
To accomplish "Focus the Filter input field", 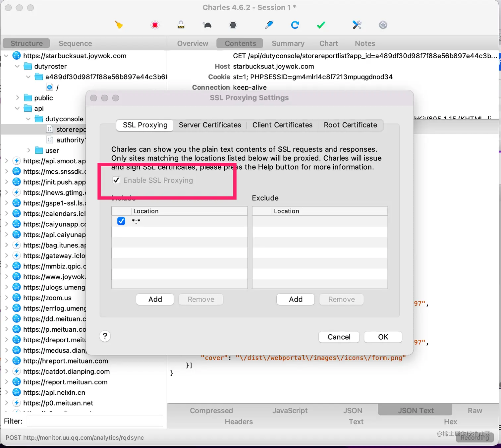I will pos(95,421).
